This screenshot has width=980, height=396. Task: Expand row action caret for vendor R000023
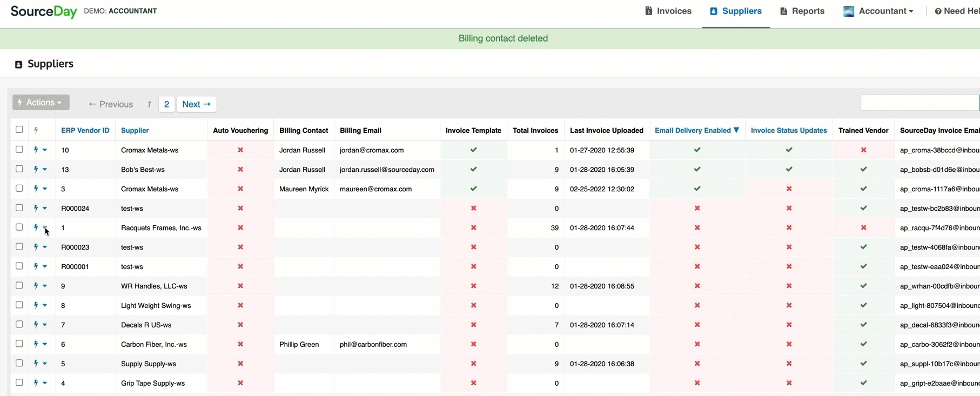(45, 247)
